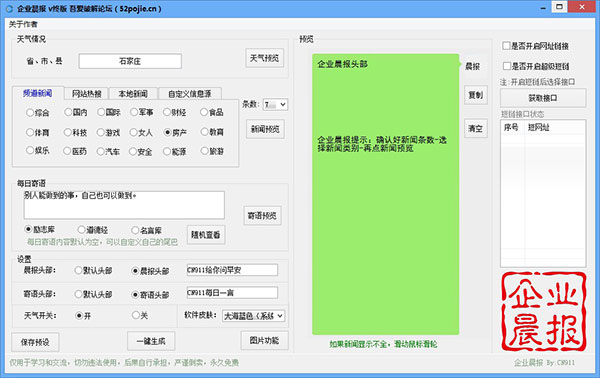This screenshot has height=378, width=600.
Task: Click the 晨报头部 text field
Action: coord(232,270)
